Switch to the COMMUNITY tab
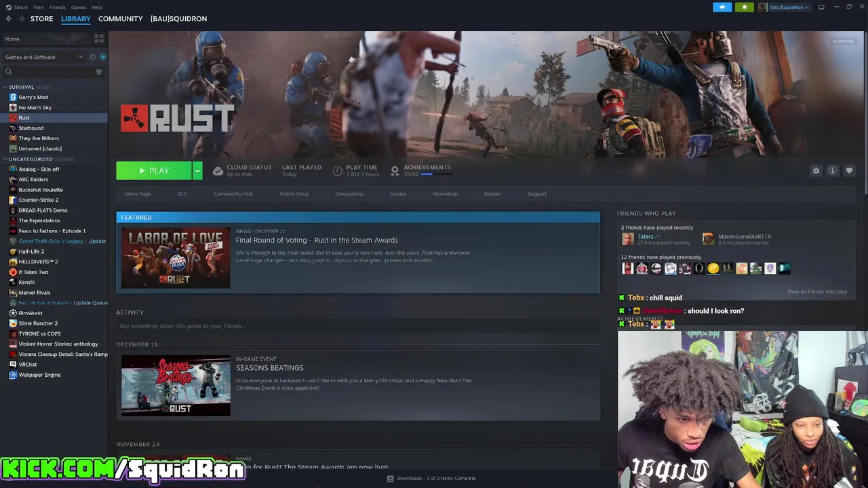The height and width of the screenshot is (488, 868). pyautogui.click(x=120, y=19)
